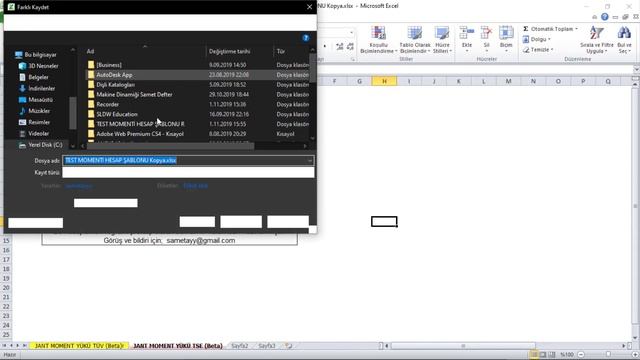The height and width of the screenshot is (360, 640).
Task: Click help icon in Farklı Kaydet dialog
Action: coord(306,38)
